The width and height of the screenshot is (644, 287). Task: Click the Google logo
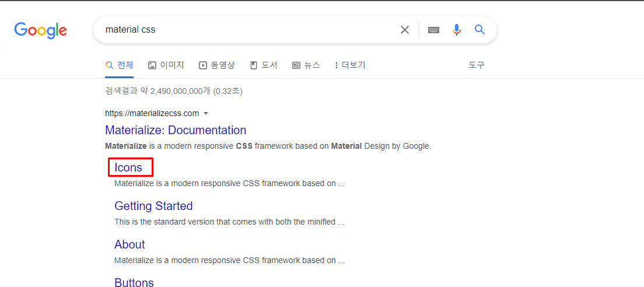(41, 30)
